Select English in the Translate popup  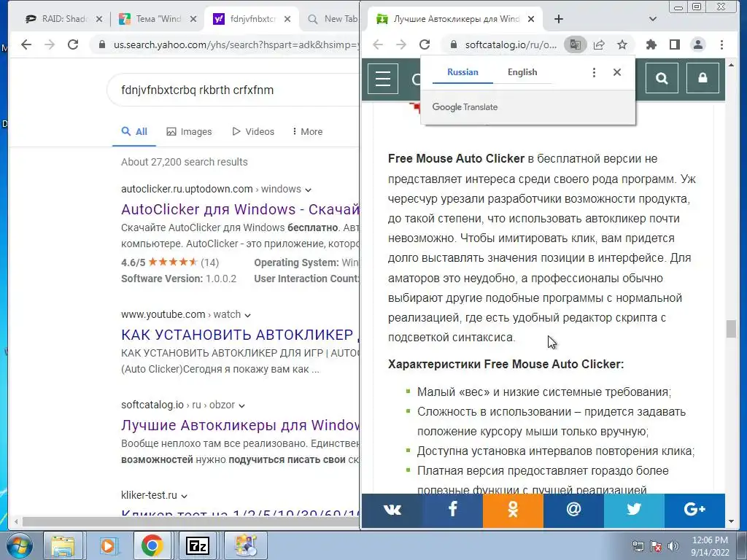(522, 72)
